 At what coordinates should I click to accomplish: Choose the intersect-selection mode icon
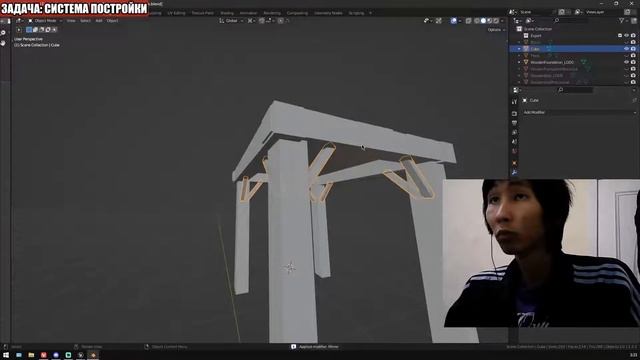point(54,29)
